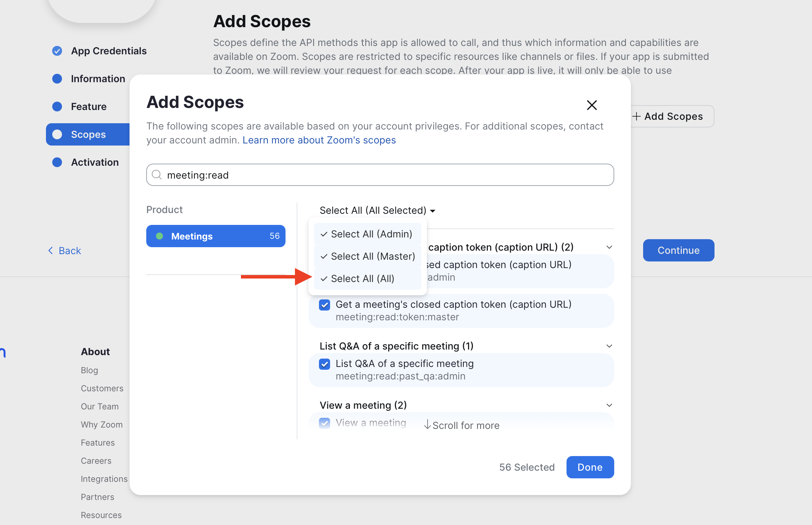Open the Integrations footer link

pos(104,479)
